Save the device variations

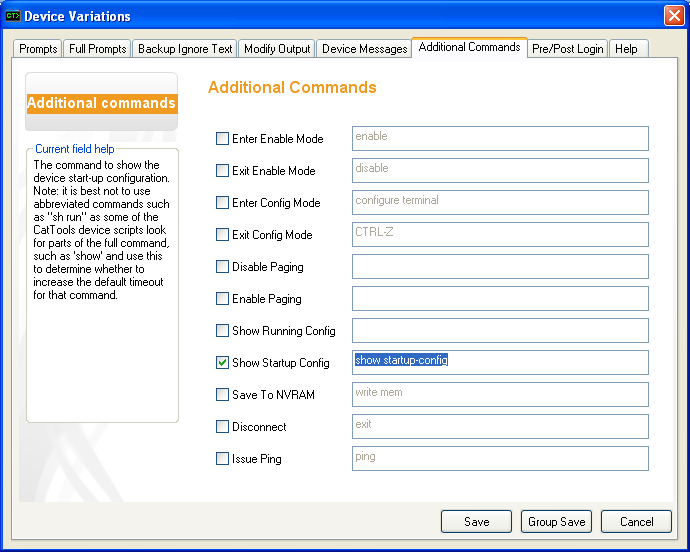476,522
